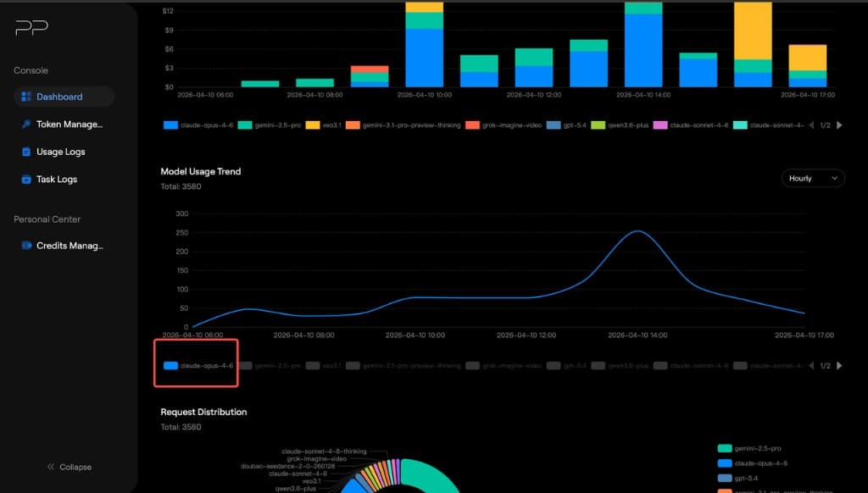Toggle gemini-3.1-pro-preview-thinking in the bar chart legend

403,125
